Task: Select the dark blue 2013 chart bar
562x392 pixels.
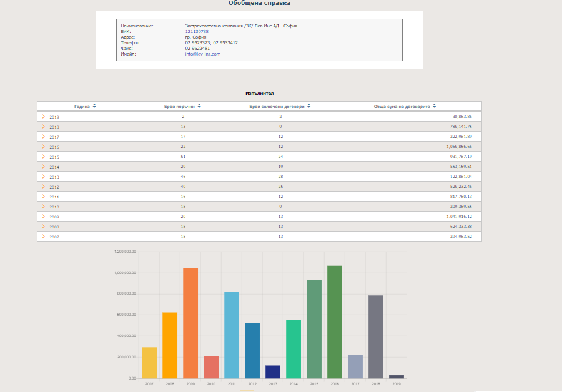Action: [x=273, y=371]
